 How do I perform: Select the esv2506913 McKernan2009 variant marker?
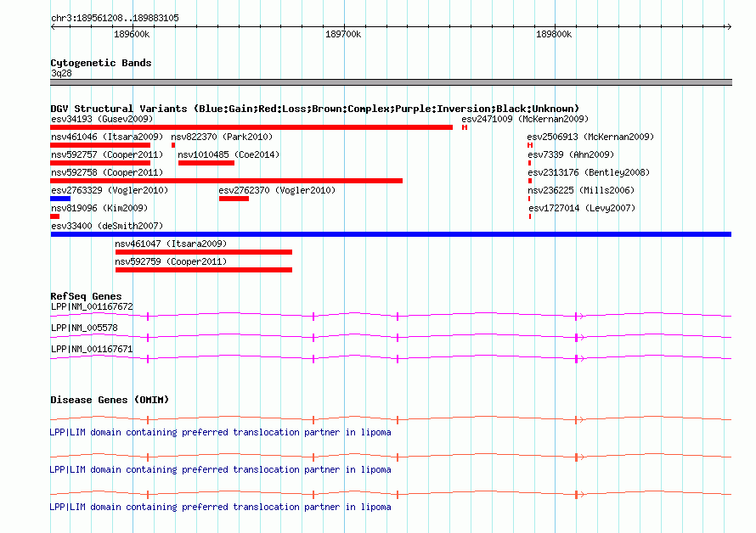coord(530,145)
